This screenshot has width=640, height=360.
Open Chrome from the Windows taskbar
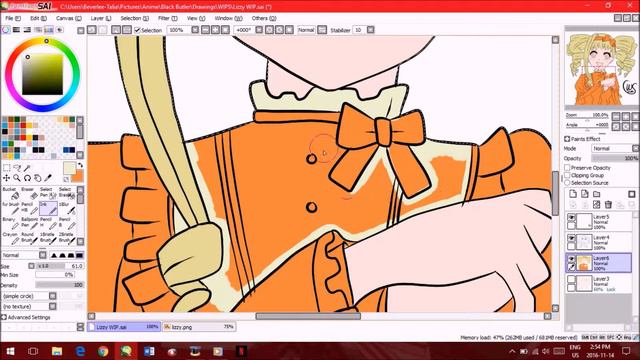pos(103,351)
